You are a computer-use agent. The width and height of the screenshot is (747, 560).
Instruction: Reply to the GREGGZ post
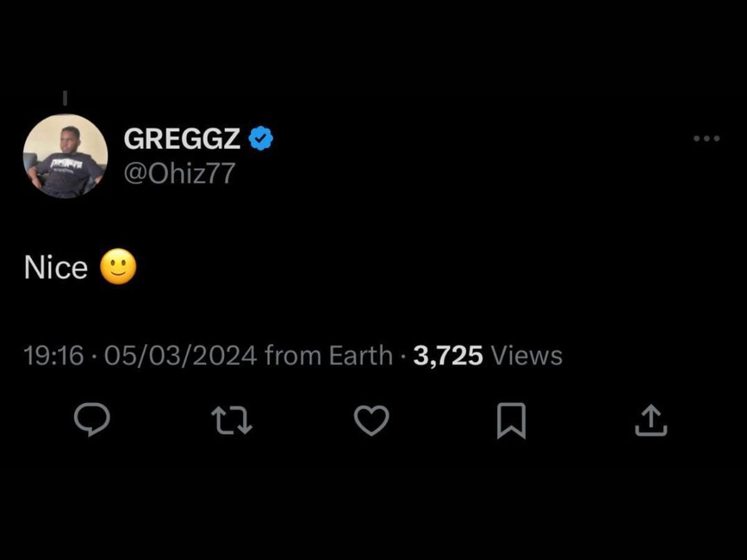[92, 419]
